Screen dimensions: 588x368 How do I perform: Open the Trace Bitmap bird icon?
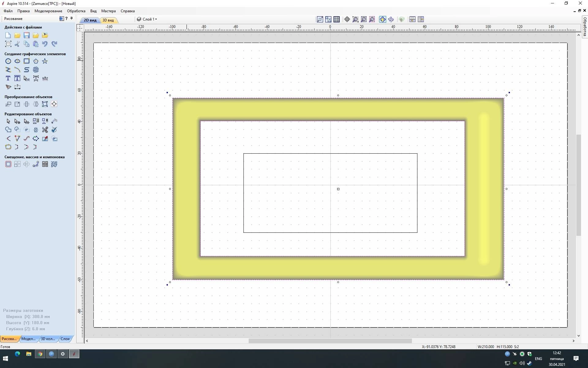(x=8, y=87)
